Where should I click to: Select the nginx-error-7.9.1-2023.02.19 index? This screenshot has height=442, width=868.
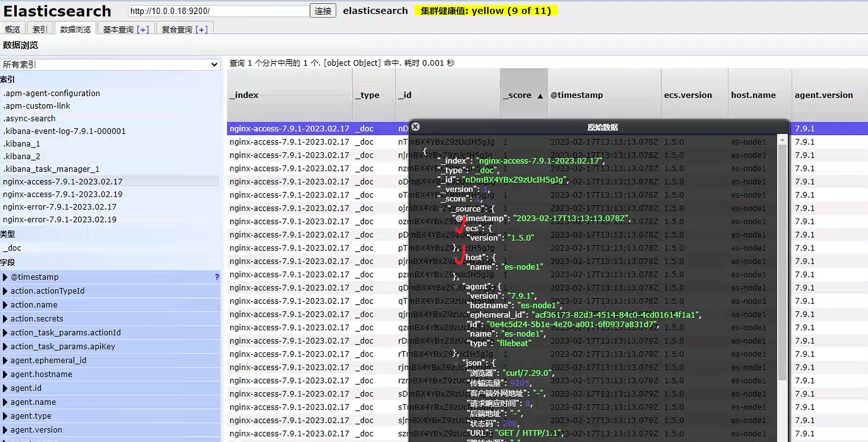click(60, 220)
